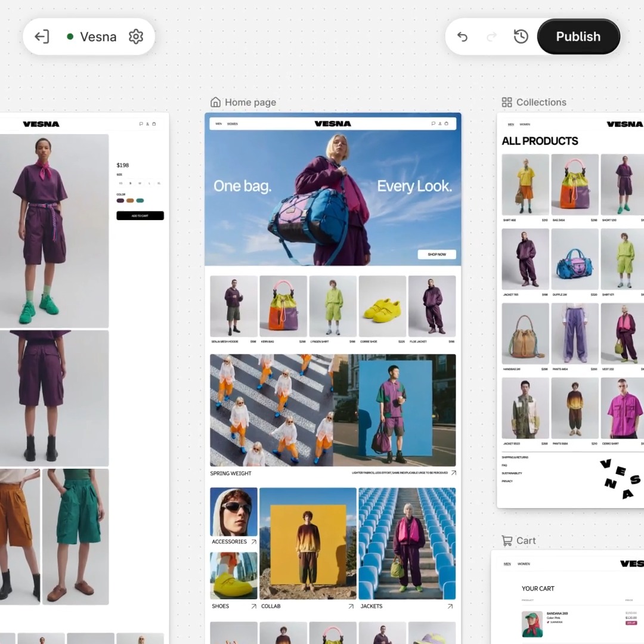Viewport: 644px width, 644px height.
Task: Click the Spring Weight banner image
Action: click(x=333, y=410)
